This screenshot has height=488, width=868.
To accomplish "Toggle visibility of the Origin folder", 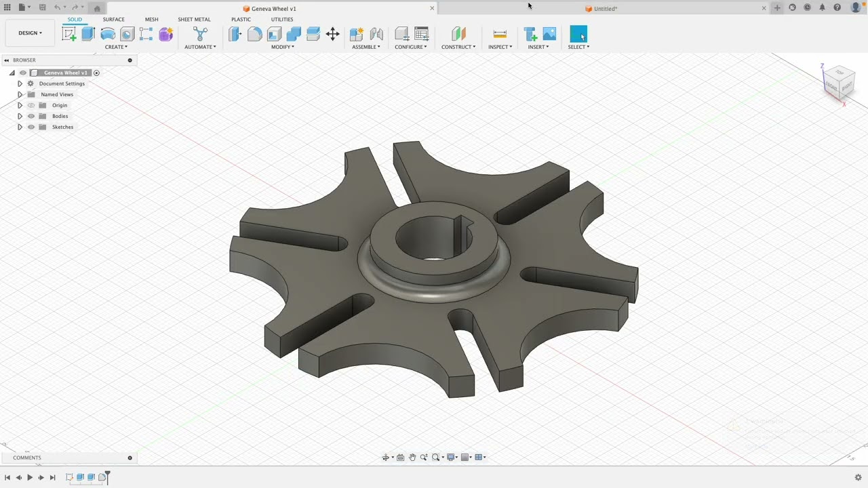I will tap(31, 105).
